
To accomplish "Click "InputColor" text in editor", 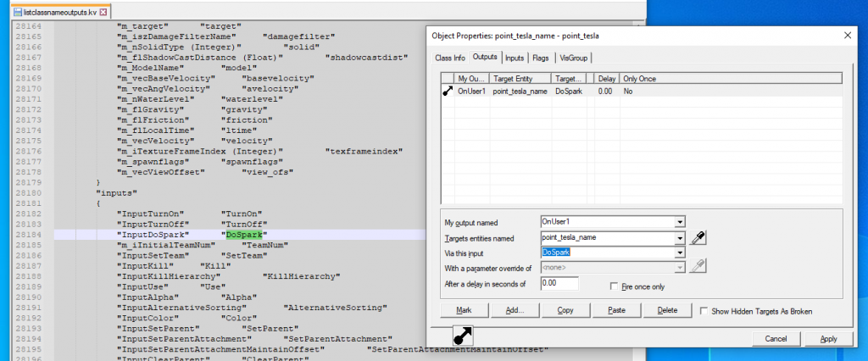I will pos(147,318).
